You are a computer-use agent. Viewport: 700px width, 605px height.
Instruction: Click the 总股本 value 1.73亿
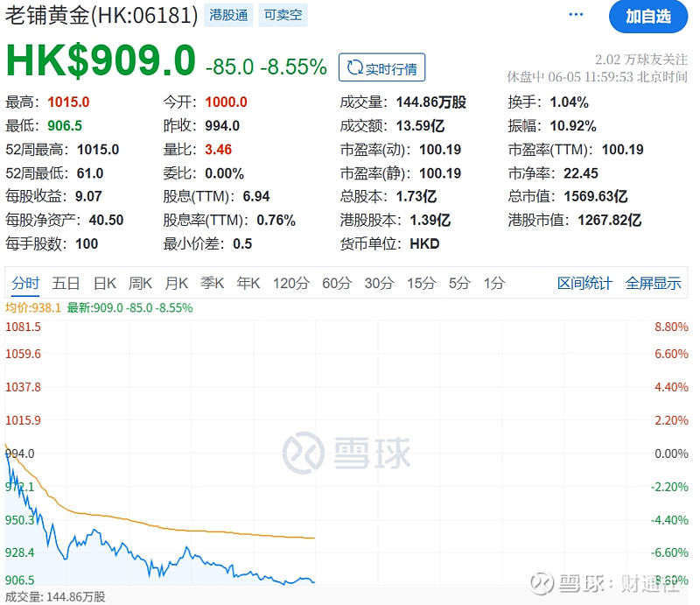click(x=416, y=196)
